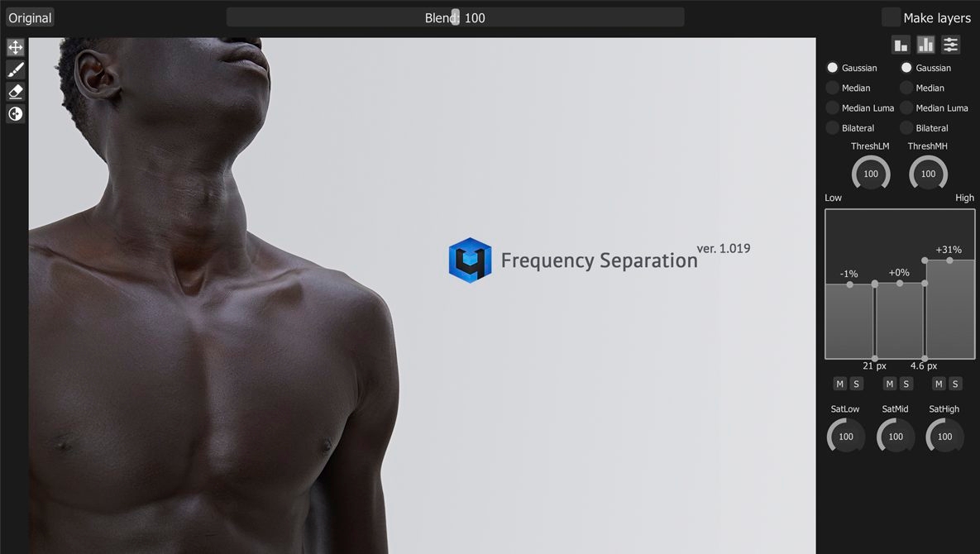The width and height of the screenshot is (980, 554).
Task: Click the SatHigh knob
Action: click(x=944, y=436)
